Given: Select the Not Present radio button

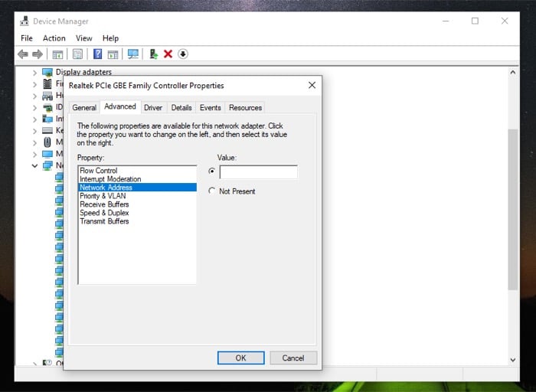Looking at the screenshot, I should click(211, 191).
